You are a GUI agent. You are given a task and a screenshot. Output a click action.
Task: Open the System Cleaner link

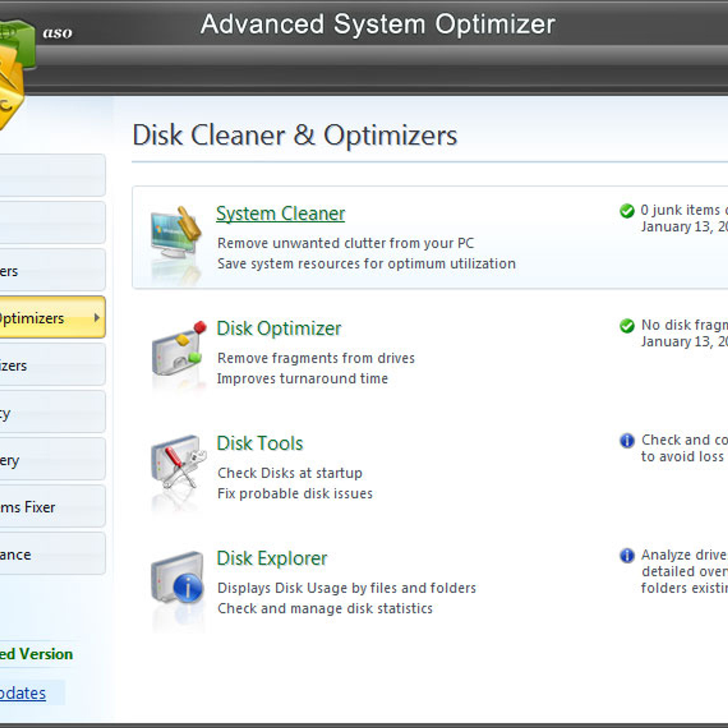pos(280,214)
